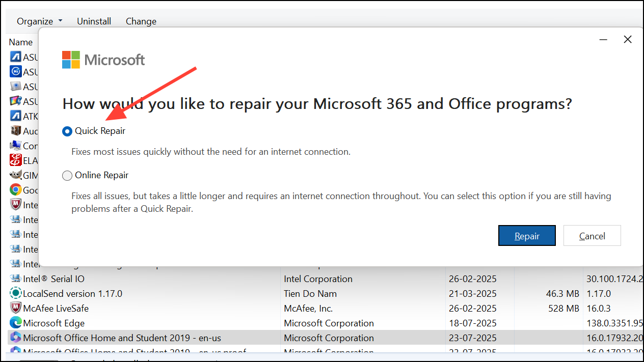The image size is (644, 362).
Task: Click the Intel Serial IO device icon
Action: pos(15,279)
